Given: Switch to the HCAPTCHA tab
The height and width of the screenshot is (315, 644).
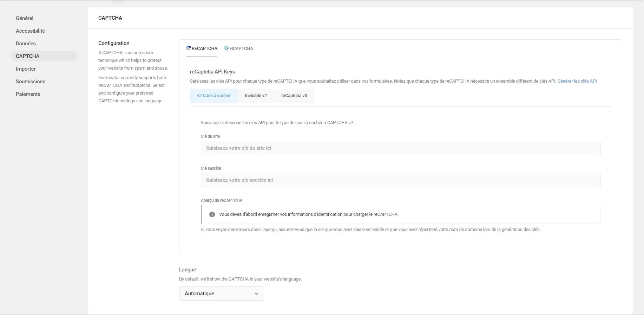Looking at the screenshot, I should 239,49.
